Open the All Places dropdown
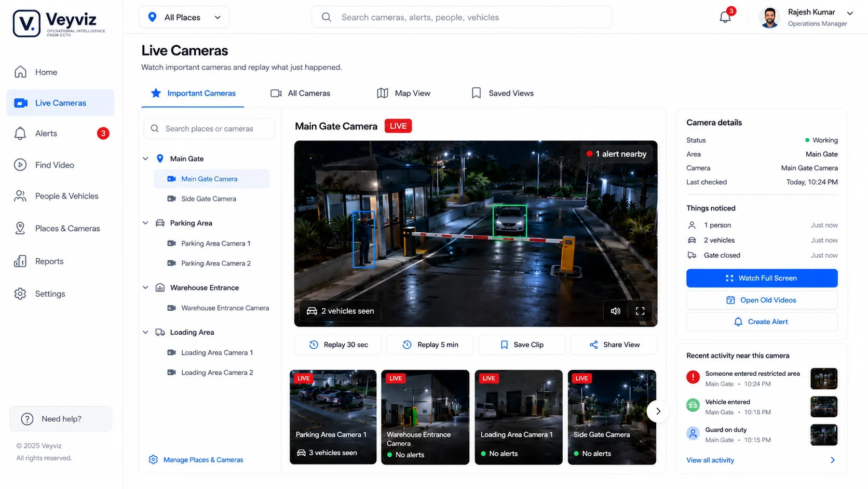 (x=184, y=17)
